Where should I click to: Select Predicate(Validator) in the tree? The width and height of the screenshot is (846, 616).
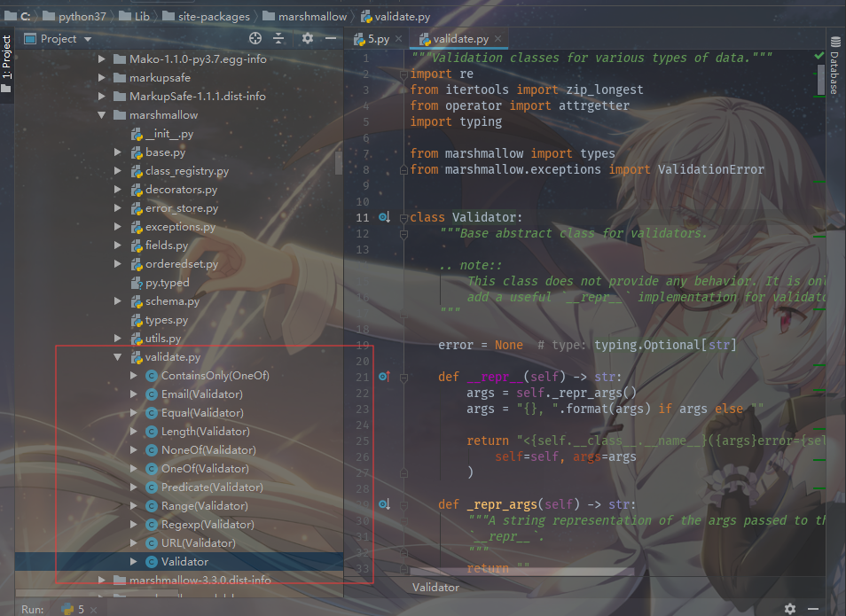point(212,487)
